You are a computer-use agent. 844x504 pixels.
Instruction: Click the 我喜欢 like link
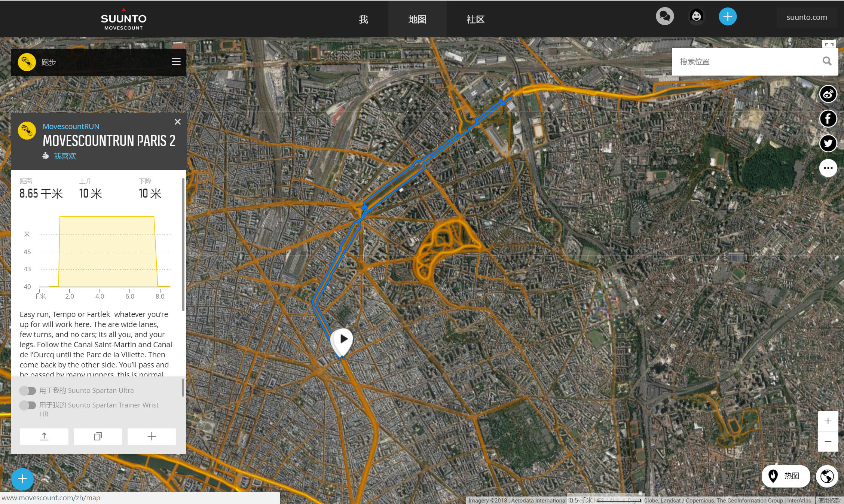click(65, 156)
